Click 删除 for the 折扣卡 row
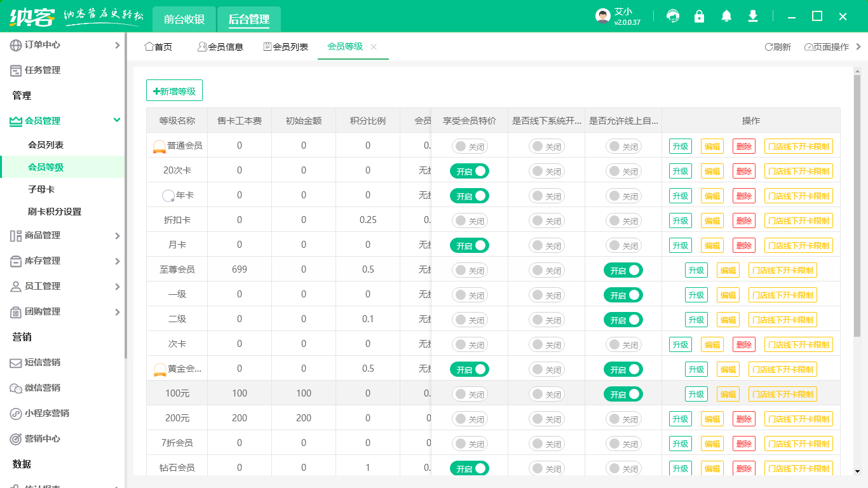The image size is (868, 488). pos(743,220)
